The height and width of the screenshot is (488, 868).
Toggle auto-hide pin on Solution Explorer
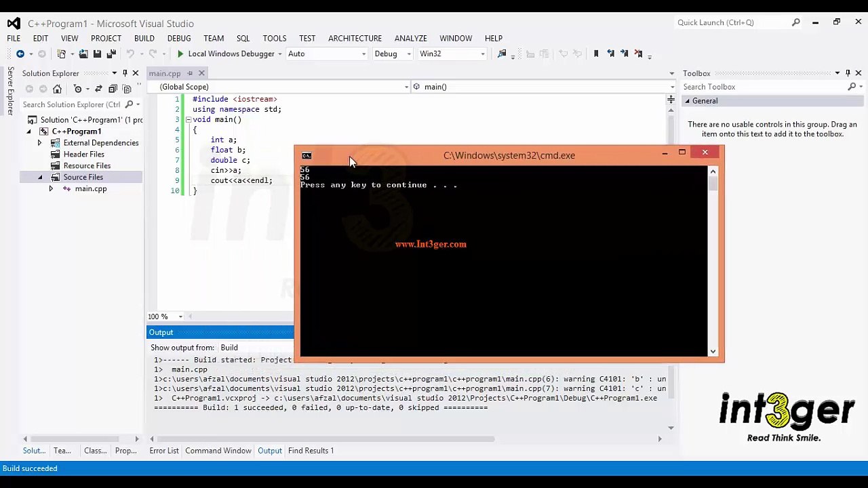(125, 73)
